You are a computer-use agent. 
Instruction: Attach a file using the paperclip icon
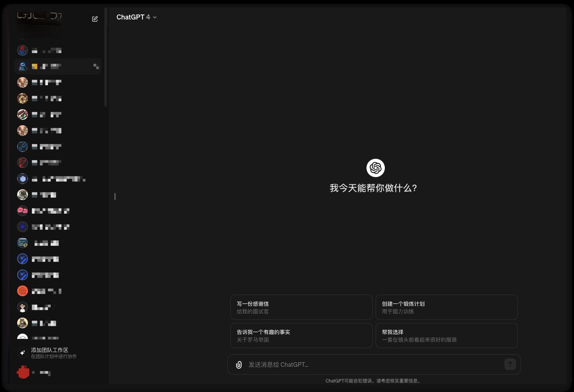pyautogui.click(x=239, y=365)
